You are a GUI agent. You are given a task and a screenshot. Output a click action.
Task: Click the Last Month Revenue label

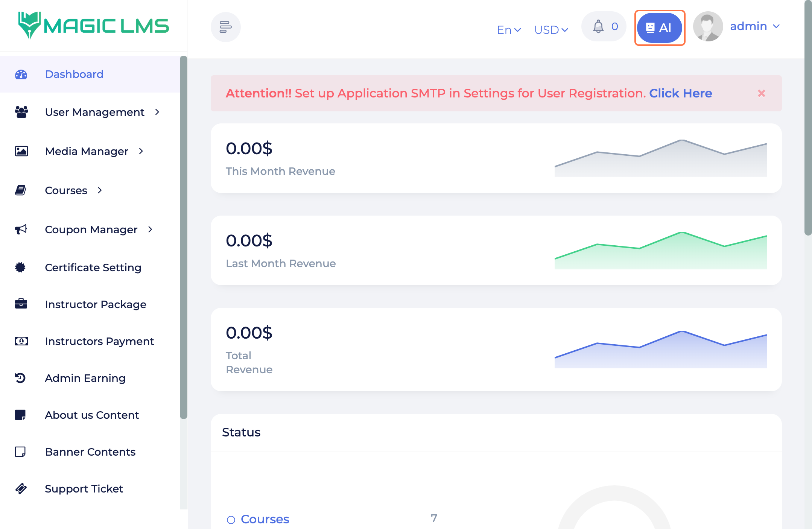(x=281, y=263)
